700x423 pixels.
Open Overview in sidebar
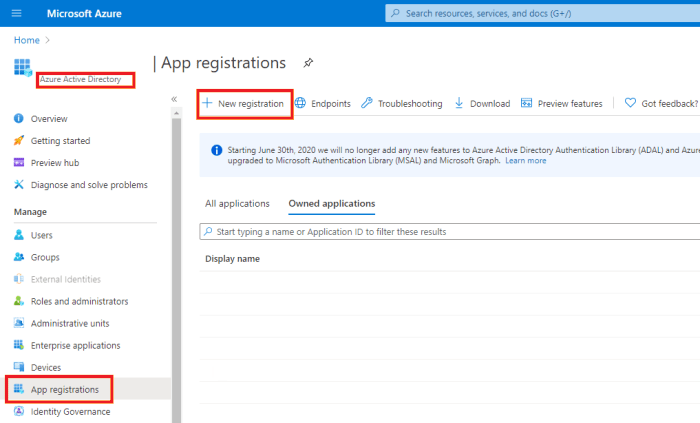pyautogui.click(x=49, y=118)
